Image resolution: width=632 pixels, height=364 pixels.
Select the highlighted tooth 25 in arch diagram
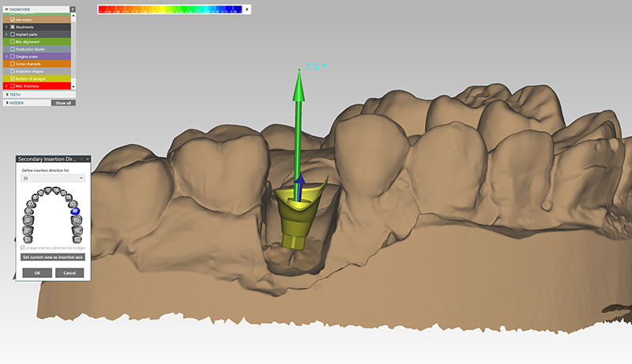pos(75,211)
